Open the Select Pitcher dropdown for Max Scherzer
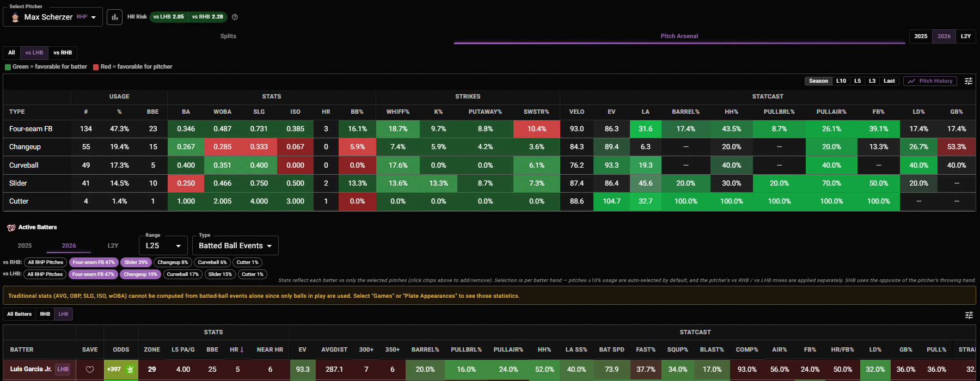The image size is (980, 381). (53, 17)
